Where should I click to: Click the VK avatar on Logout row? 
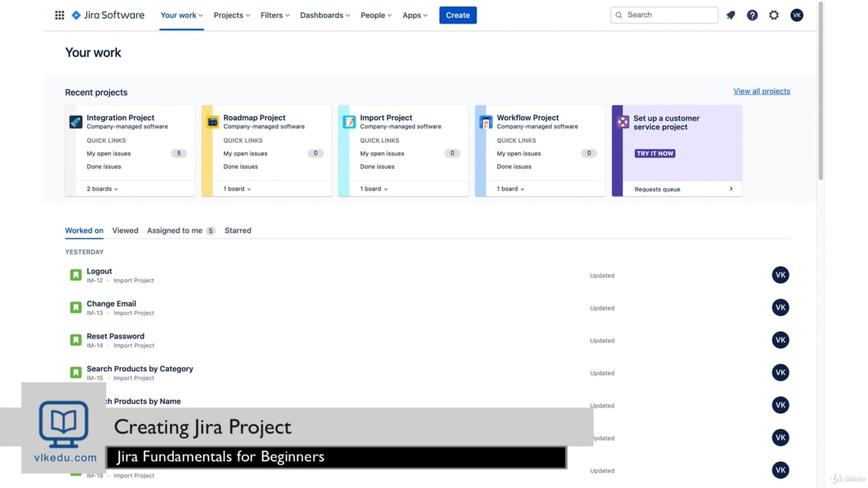tap(781, 275)
